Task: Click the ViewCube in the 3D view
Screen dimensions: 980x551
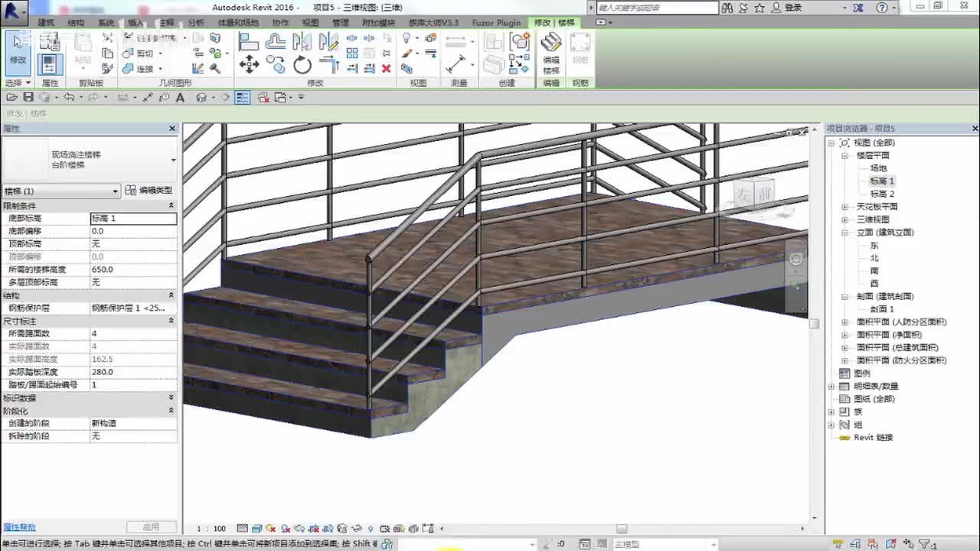Action: click(x=754, y=195)
